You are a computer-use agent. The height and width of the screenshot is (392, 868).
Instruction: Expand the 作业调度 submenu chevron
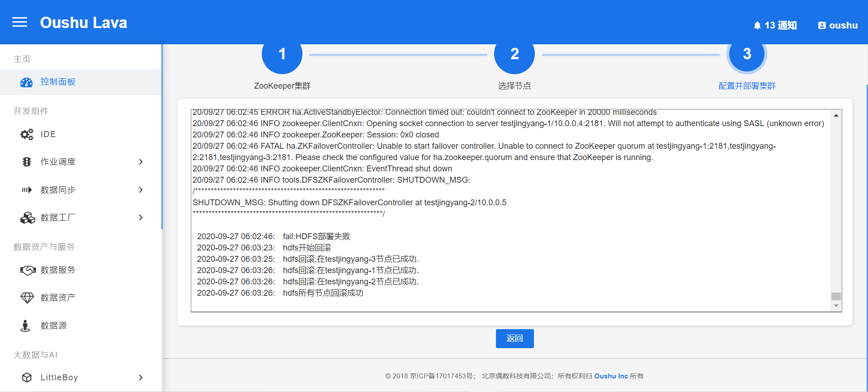click(x=141, y=162)
